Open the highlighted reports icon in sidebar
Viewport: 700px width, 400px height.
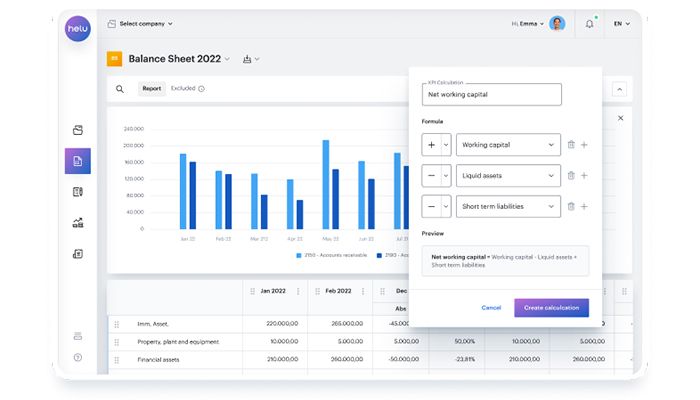point(78,161)
